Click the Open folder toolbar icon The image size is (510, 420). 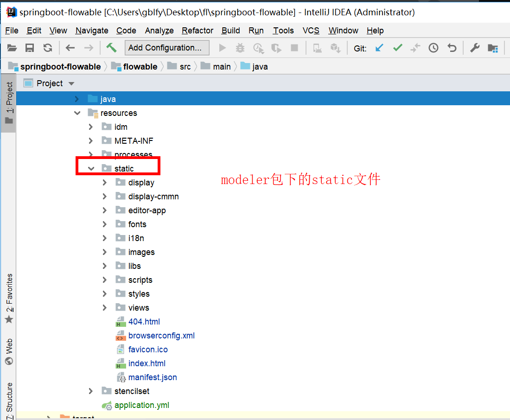[x=12, y=48]
